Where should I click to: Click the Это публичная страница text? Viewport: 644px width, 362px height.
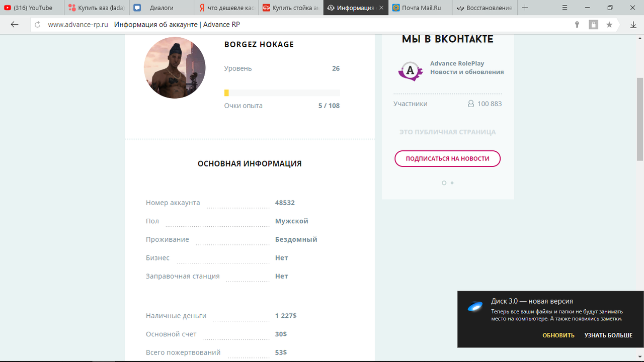[x=448, y=132]
